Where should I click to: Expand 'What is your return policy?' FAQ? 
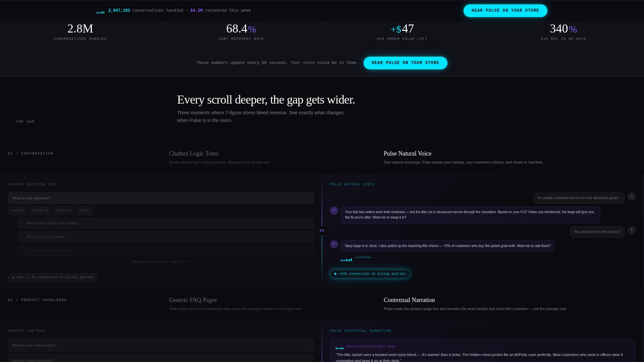pos(161,345)
